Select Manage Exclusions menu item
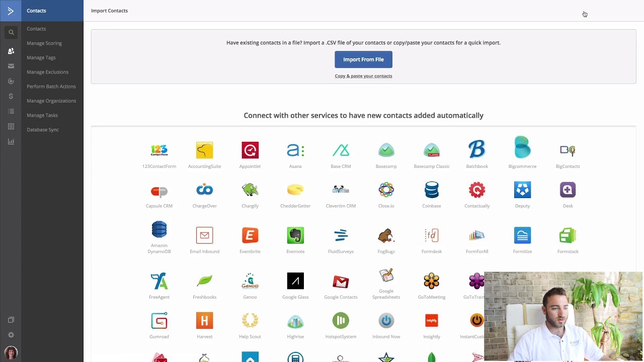The image size is (644, 362). pyautogui.click(x=47, y=72)
